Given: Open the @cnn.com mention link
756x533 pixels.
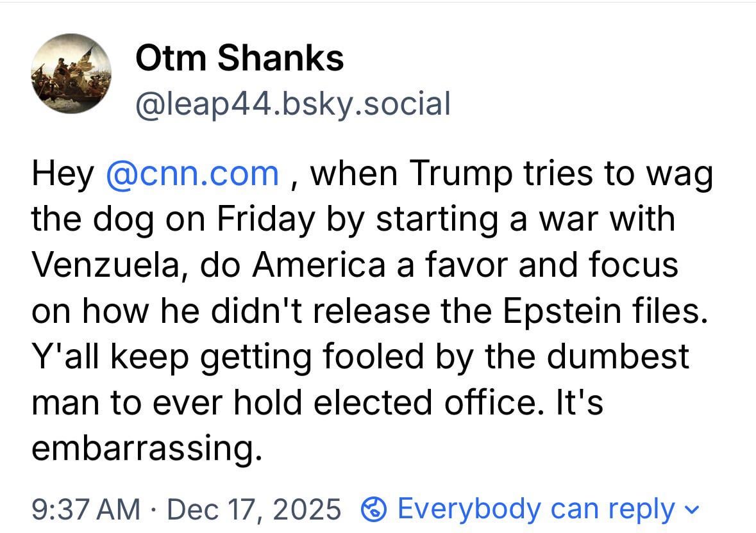Looking at the screenshot, I should [x=192, y=173].
